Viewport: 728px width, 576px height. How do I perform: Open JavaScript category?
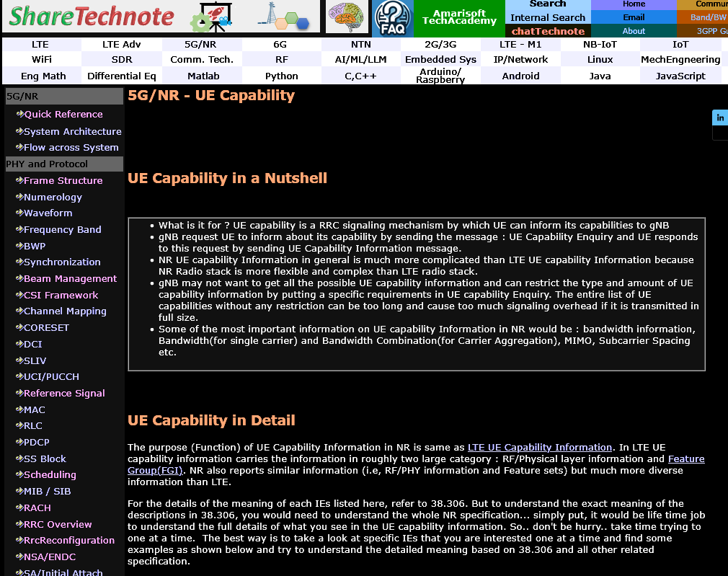(680, 76)
